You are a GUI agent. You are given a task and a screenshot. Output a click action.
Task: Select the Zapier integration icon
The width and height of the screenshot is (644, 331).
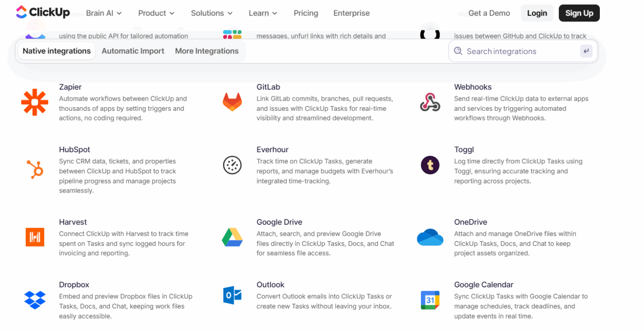34,103
